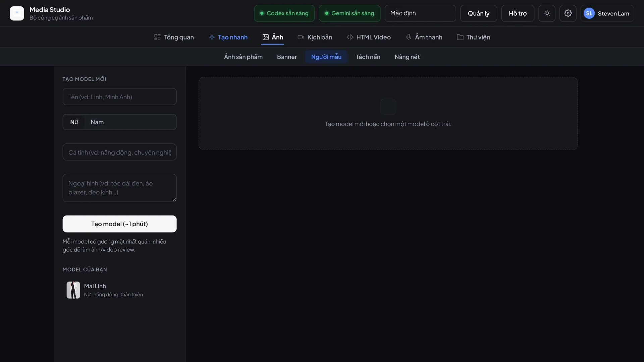Click the Gemini sẵn sàng status badge

point(350,13)
